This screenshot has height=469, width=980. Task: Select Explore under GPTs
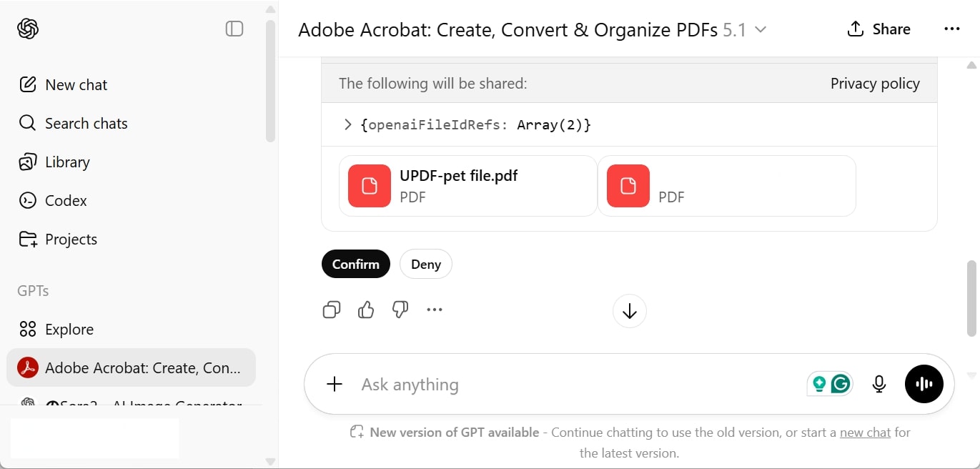69,329
